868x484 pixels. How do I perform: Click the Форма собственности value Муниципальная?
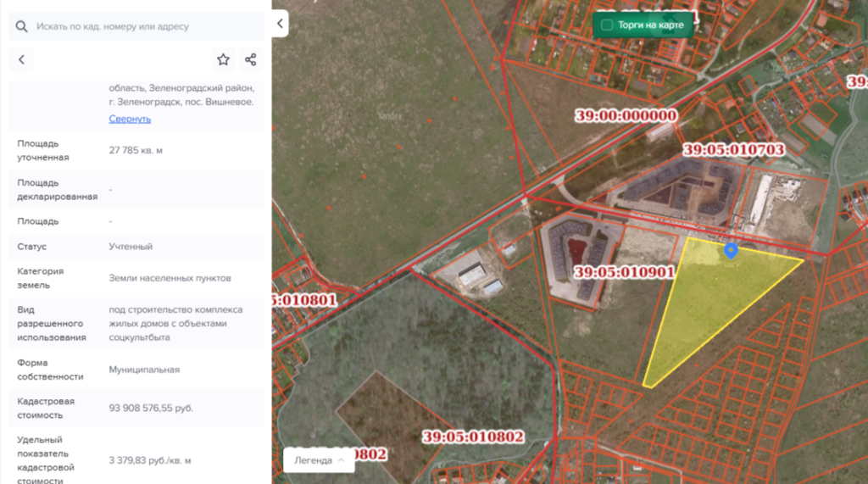click(x=144, y=370)
